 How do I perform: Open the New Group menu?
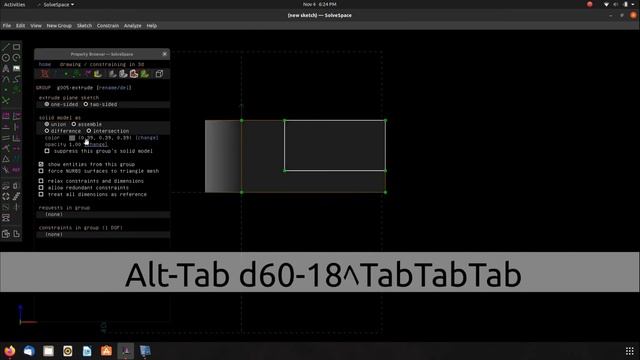[x=59, y=26]
